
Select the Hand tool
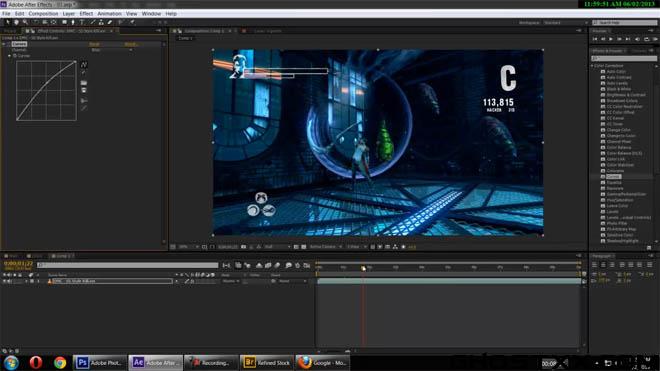(16, 22)
